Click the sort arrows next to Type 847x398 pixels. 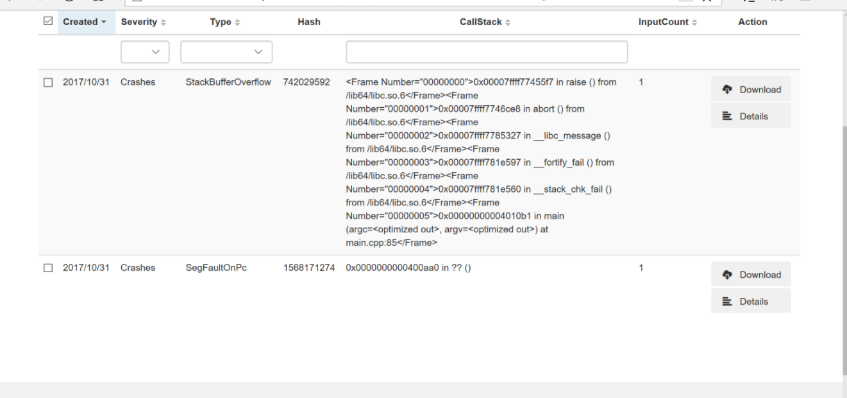(x=238, y=22)
